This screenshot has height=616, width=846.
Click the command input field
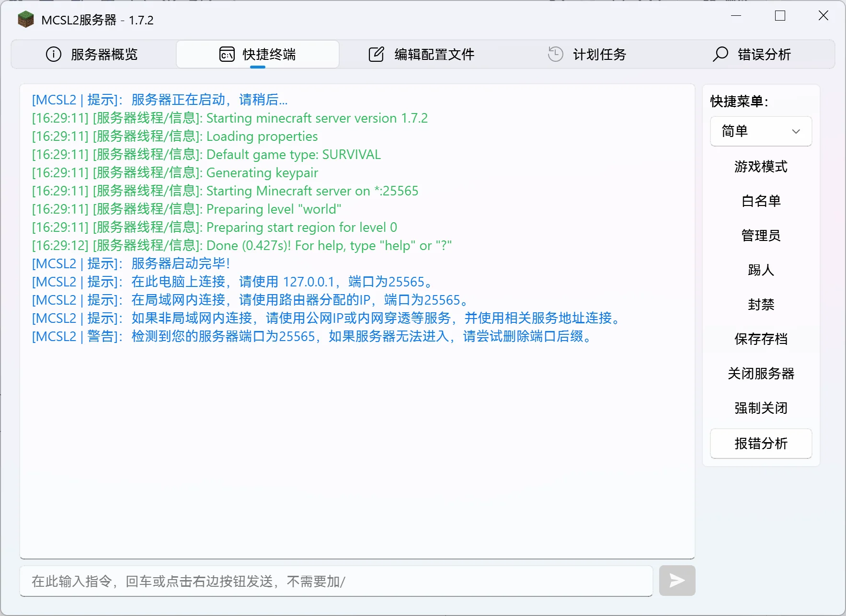point(335,581)
